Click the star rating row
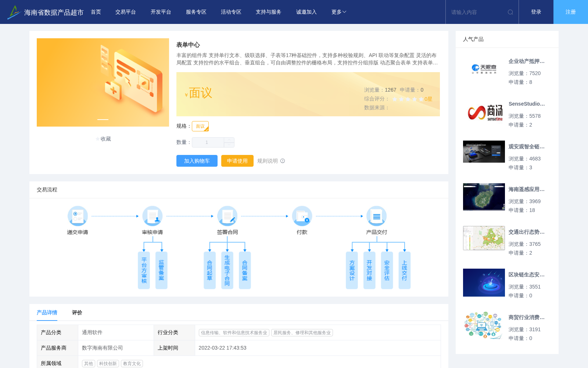588x368 pixels. tap(408, 99)
